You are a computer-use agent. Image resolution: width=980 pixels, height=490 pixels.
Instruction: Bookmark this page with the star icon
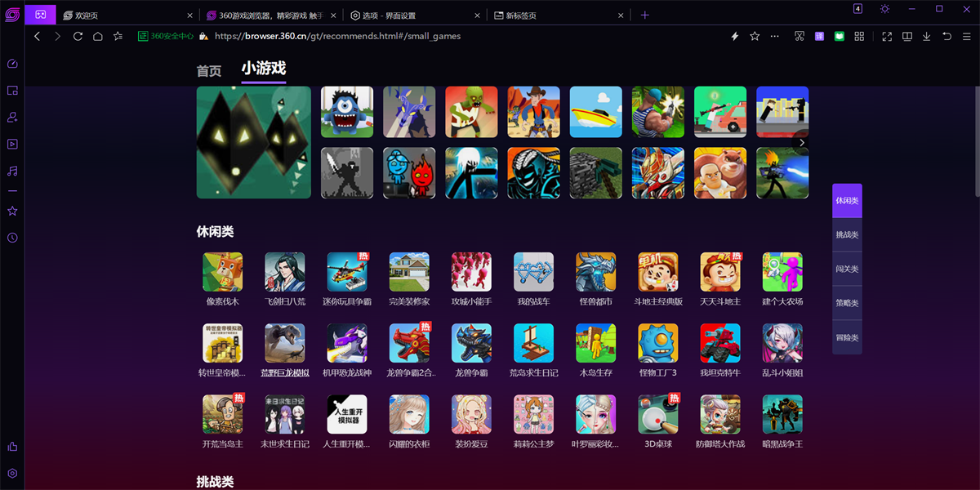755,37
